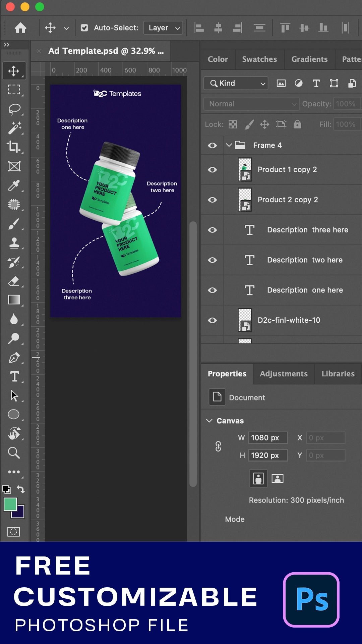The width and height of the screenshot is (362, 644).
Task: Click the canvas width field
Action: pyautogui.click(x=267, y=438)
